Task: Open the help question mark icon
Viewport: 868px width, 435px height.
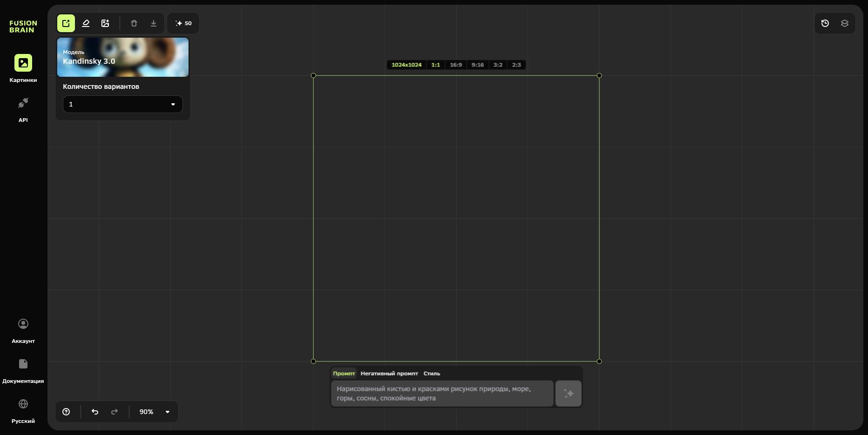Action: point(66,412)
